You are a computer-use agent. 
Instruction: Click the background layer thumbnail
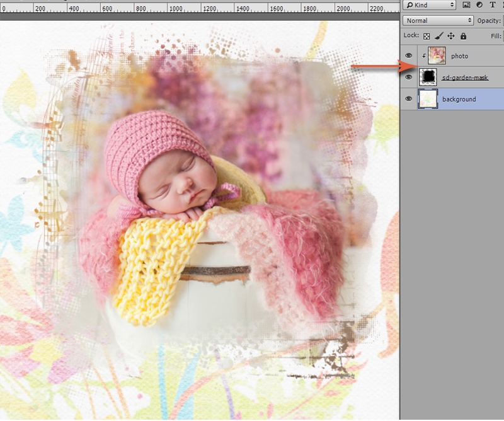428,99
